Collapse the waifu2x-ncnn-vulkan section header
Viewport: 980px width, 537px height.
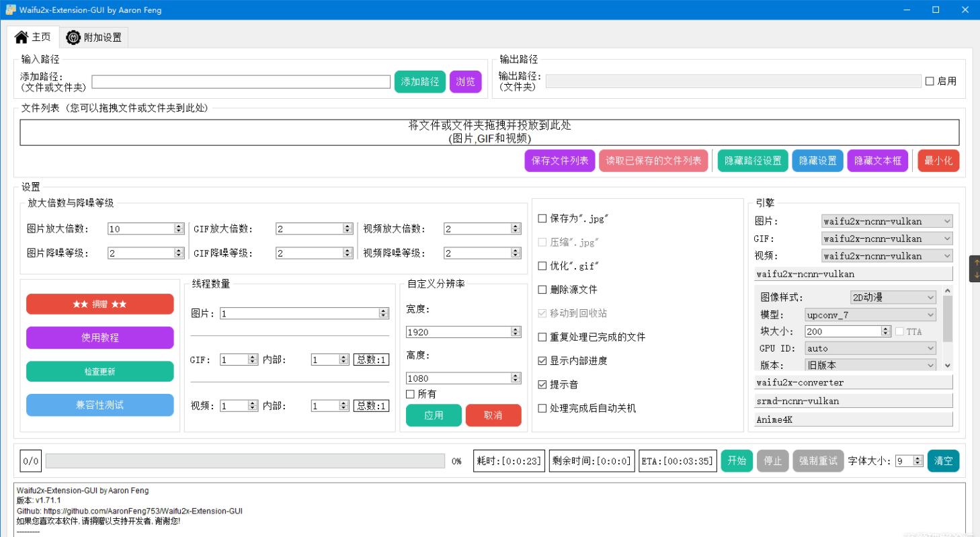(x=854, y=274)
